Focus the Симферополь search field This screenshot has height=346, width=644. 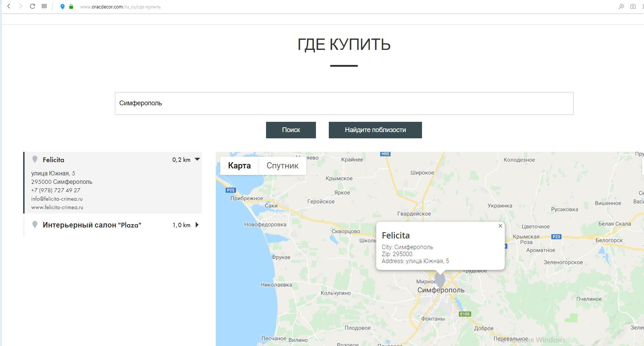click(x=344, y=103)
